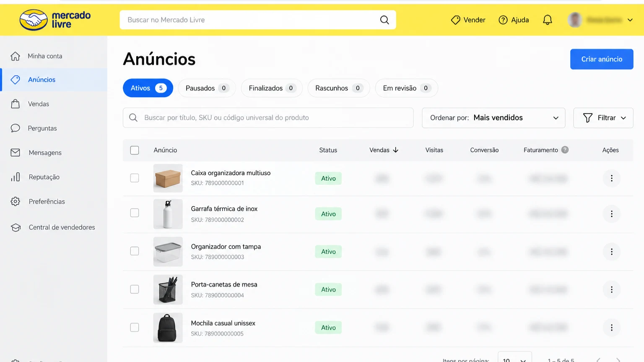This screenshot has height=362, width=644.
Task: Switch to the Rascunhos tab
Action: (339, 88)
